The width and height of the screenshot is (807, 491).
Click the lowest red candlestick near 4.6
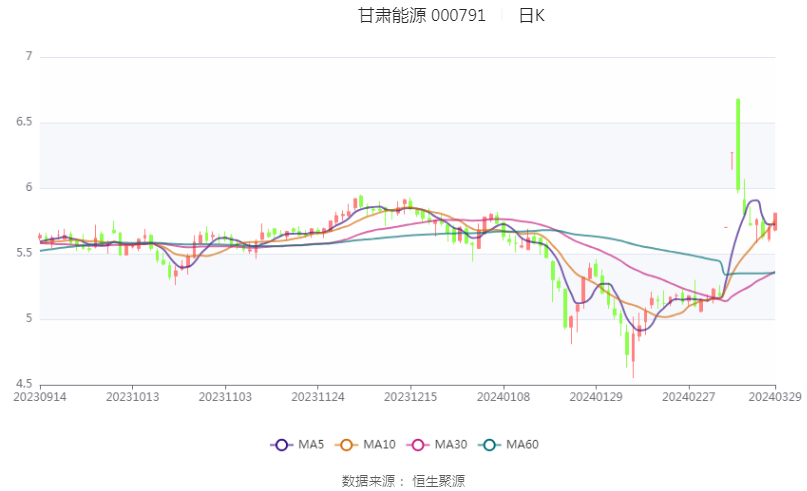point(633,355)
